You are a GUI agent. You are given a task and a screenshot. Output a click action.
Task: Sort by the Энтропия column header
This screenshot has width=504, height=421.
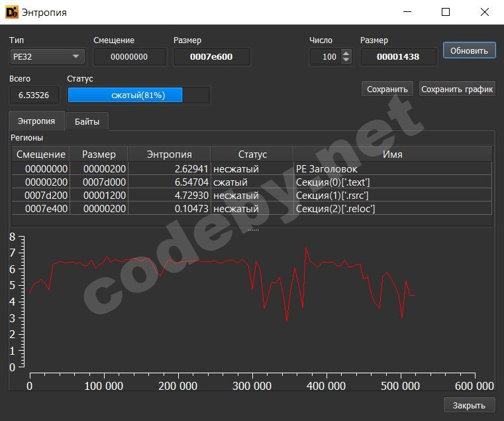click(x=169, y=154)
